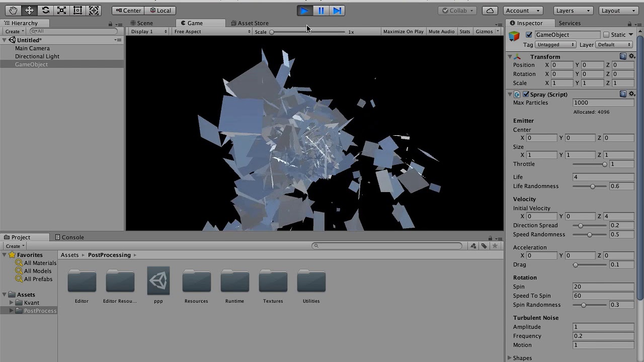Click the Play button
The image size is (644, 362).
click(x=305, y=10)
